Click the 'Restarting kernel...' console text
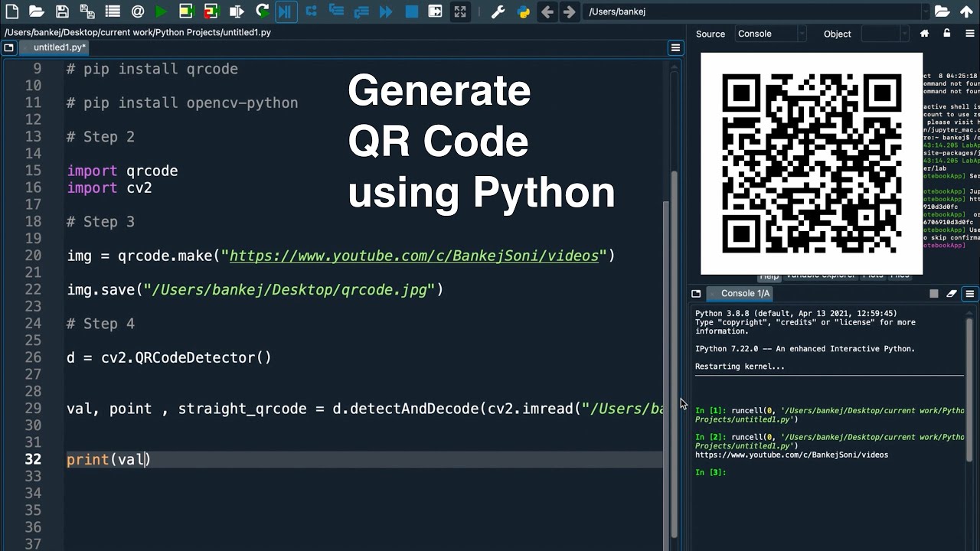Viewport: 980px width, 551px height. 740,367
